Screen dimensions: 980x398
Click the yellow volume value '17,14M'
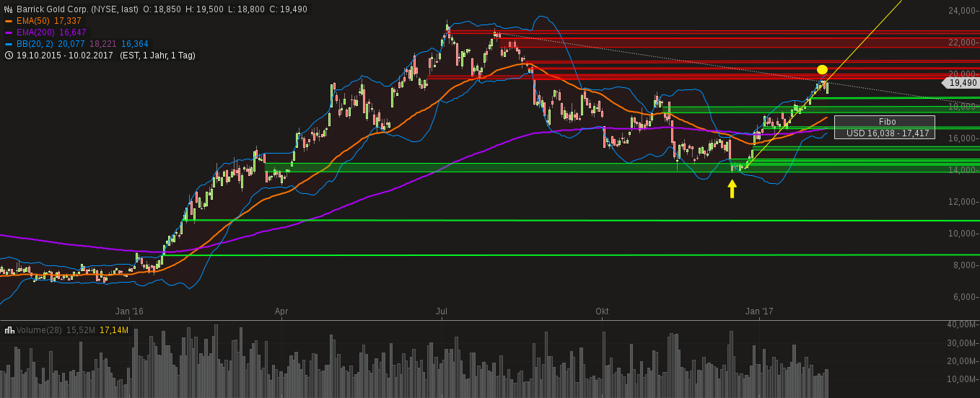click(114, 330)
